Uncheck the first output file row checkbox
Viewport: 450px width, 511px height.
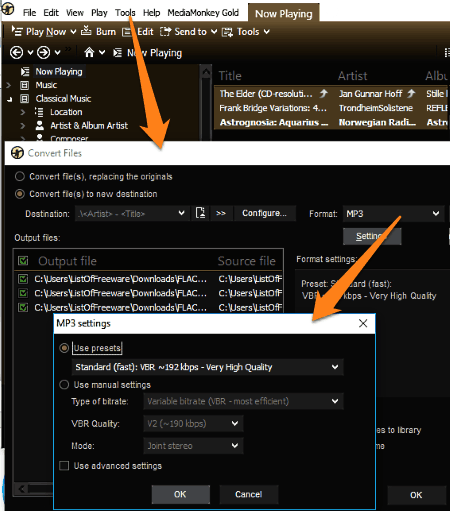point(23,279)
